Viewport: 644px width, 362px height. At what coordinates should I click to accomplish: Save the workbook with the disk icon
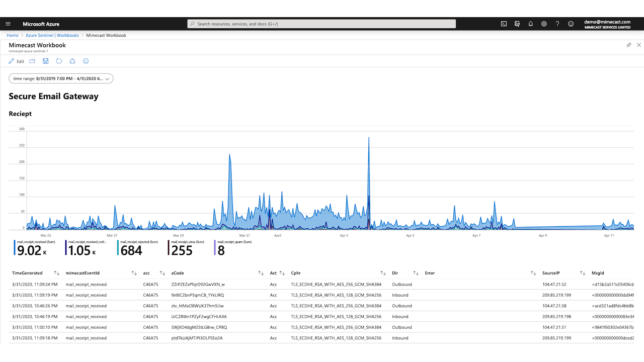(46, 61)
